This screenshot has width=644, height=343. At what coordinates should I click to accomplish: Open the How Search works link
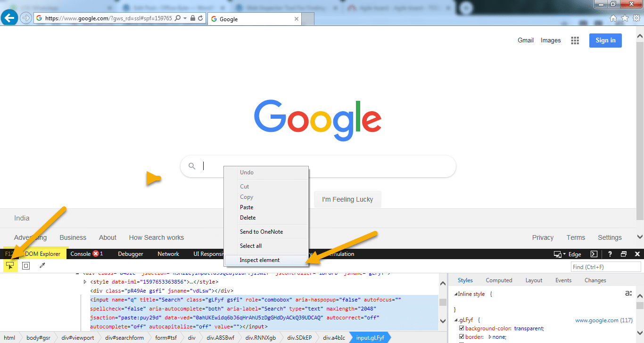157,237
